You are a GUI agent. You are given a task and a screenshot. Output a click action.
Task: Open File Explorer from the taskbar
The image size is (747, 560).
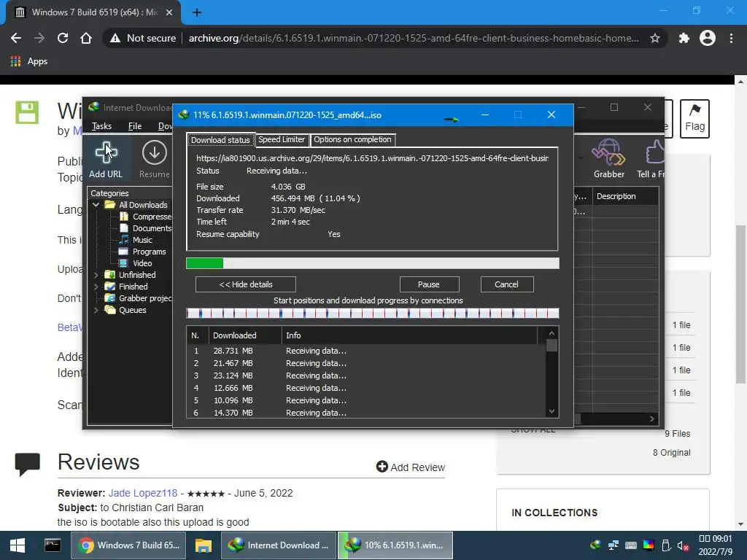click(x=204, y=545)
